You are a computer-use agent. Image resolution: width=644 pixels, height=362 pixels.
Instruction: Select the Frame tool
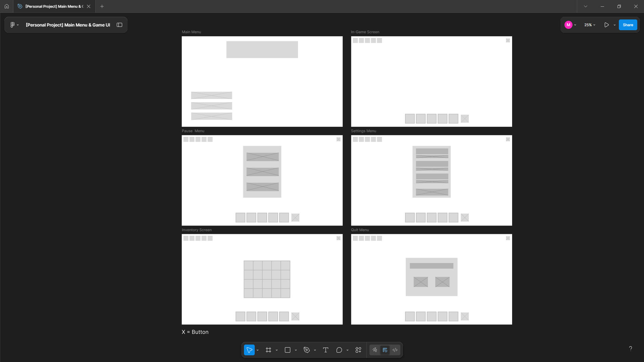(268, 350)
